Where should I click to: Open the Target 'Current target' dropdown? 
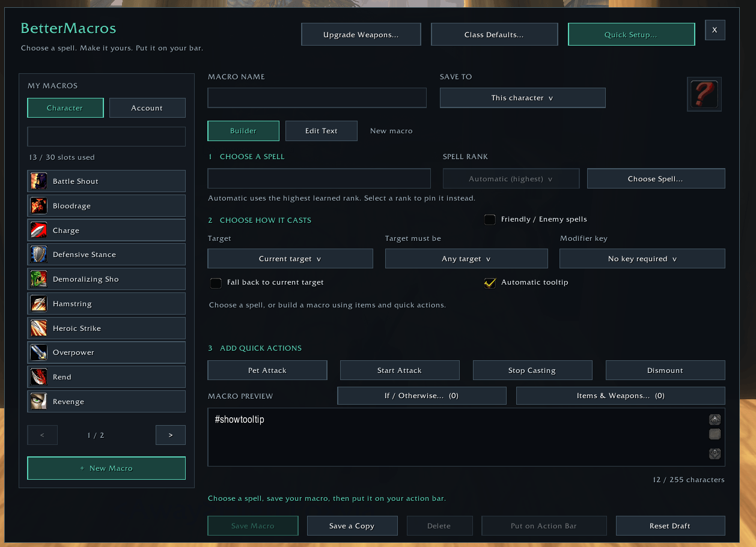click(290, 259)
